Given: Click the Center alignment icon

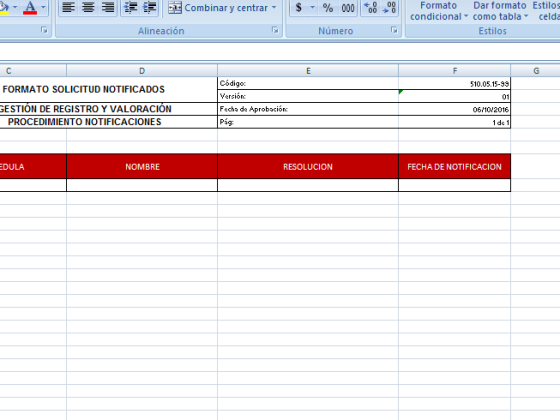Looking at the screenshot, I should coord(88,8).
